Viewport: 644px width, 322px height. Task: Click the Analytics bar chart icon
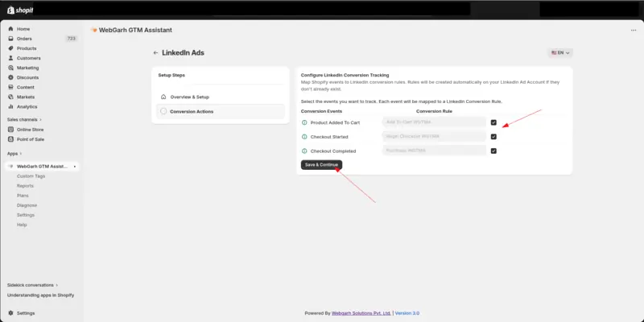point(10,106)
